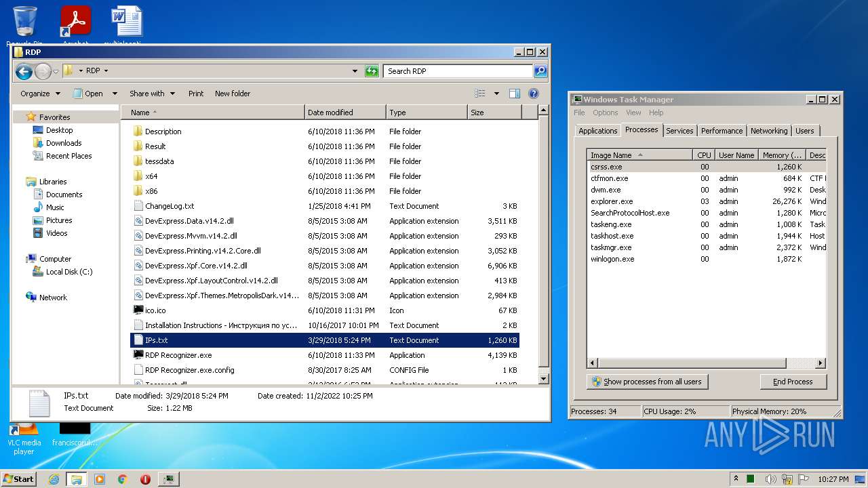Open Options menu in Task Manager
Image resolution: width=868 pixels, height=488 pixels.
click(606, 113)
